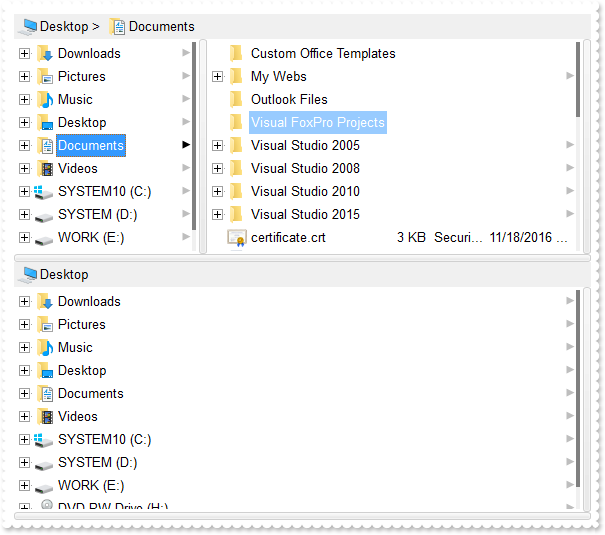Expand the Visual Studio 2005 folder

pos(217,145)
